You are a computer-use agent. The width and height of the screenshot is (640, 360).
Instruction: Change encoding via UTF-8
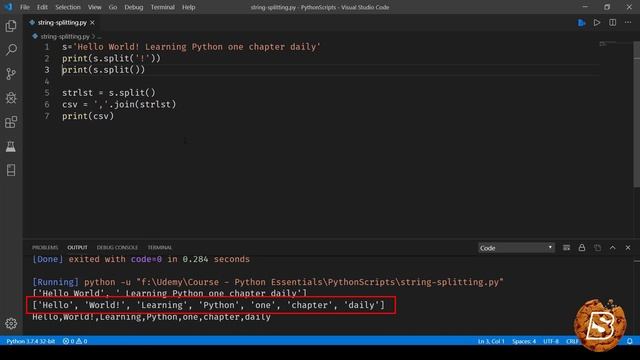551,341
